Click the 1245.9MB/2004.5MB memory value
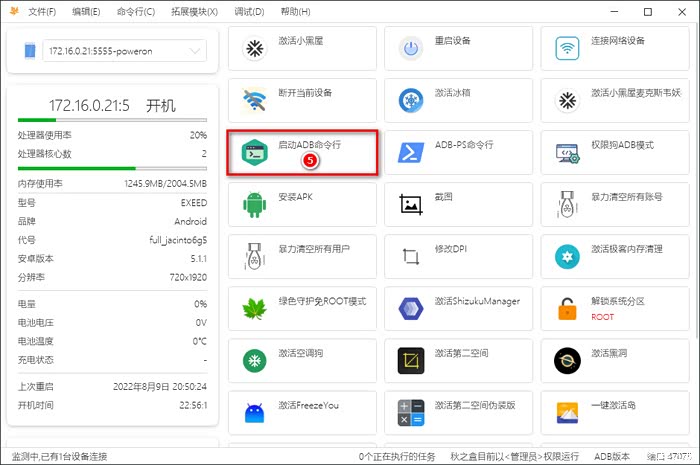This screenshot has height=465, width=700. 166,183
